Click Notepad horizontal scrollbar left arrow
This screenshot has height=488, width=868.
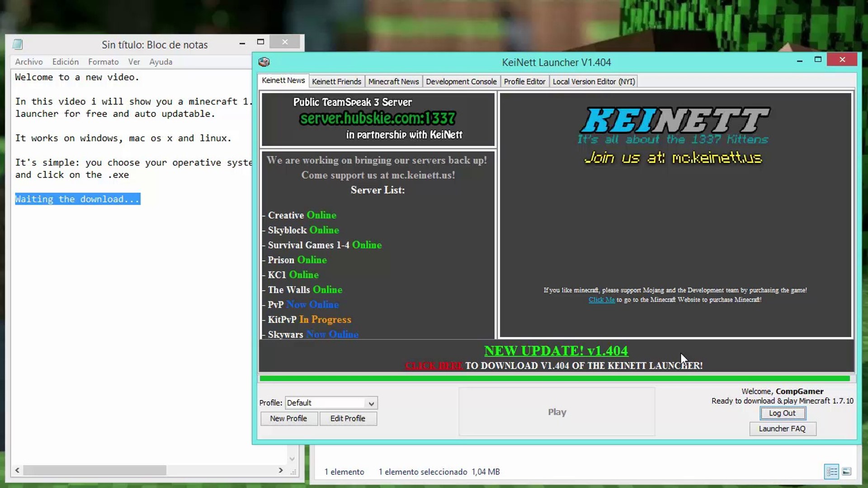[x=17, y=470]
